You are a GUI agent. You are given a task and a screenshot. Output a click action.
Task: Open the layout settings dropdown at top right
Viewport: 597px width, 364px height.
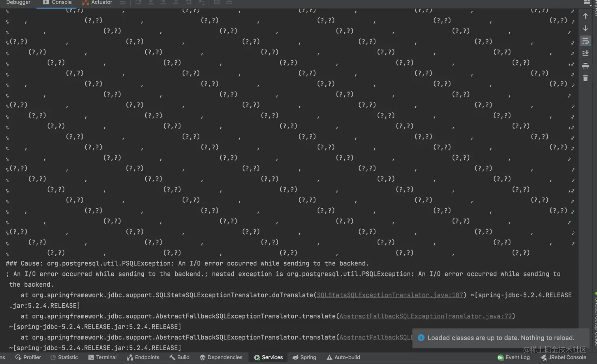point(587,2)
